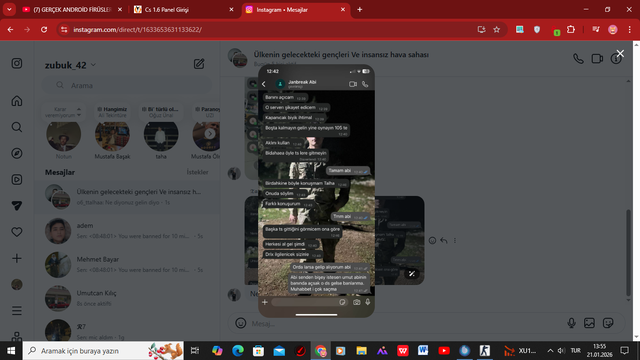Screen dimensions: 640x360
Task: Show hidden system tray icons
Action: (550, 351)
